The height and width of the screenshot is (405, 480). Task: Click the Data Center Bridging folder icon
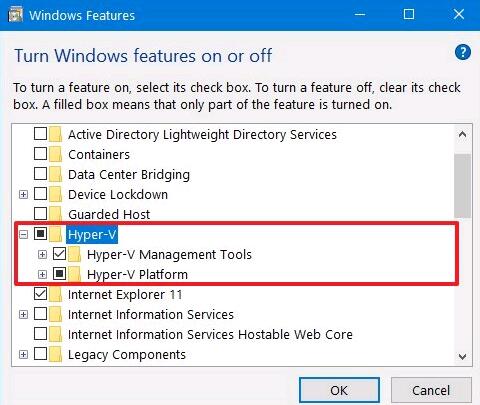click(56, 174)
